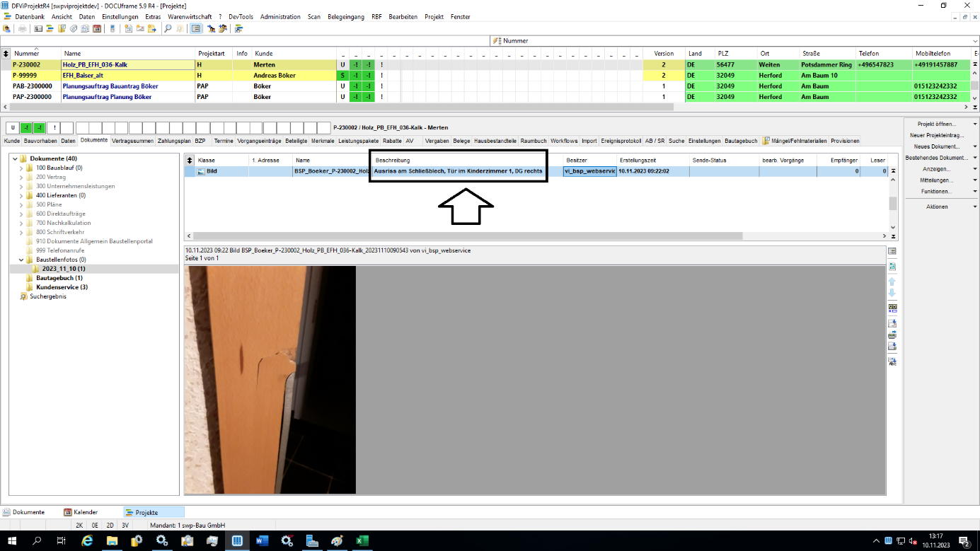Image resolution: width=980 pixels, height=551 pixels.
Task: Click the Windows Start button
Action: coord(12,541)
